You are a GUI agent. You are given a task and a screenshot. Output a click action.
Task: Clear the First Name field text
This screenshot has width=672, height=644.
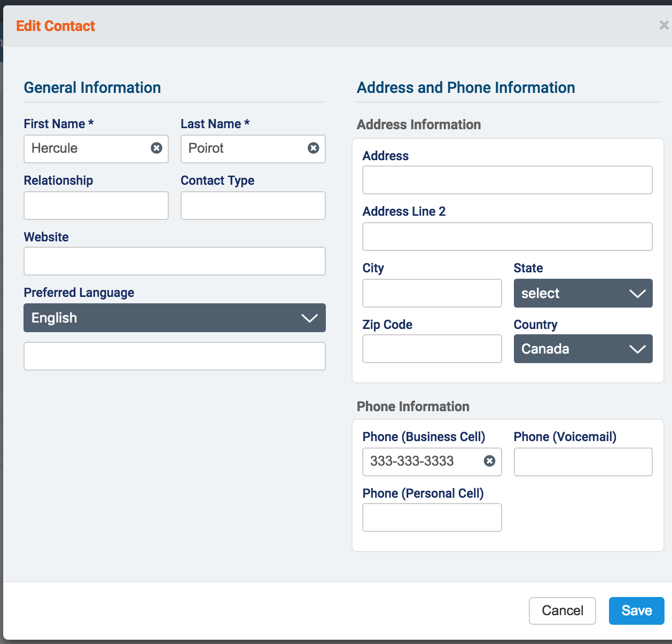tap(157, 148)
